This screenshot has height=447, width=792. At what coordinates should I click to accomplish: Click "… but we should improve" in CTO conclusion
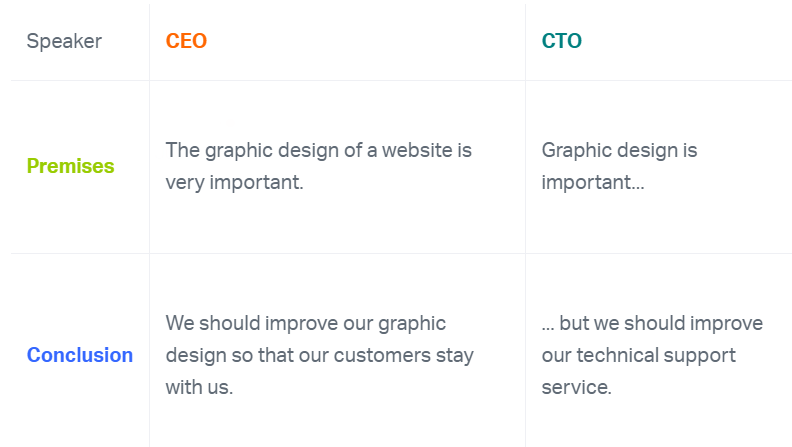[x=652, y=323]
